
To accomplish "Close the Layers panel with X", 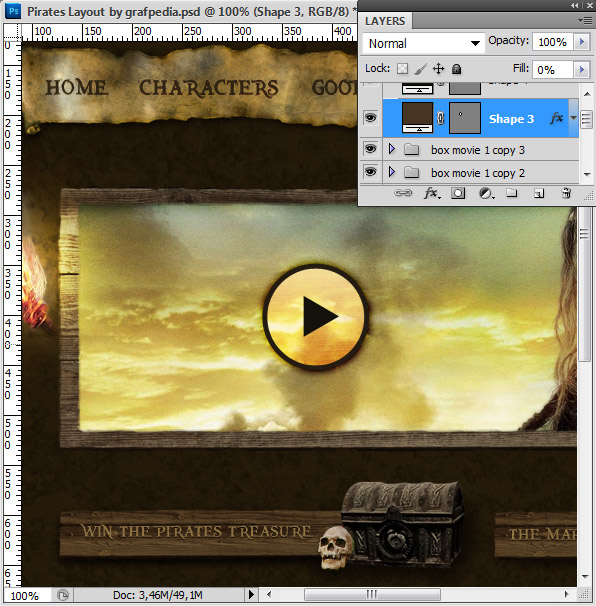I will 590,5.
